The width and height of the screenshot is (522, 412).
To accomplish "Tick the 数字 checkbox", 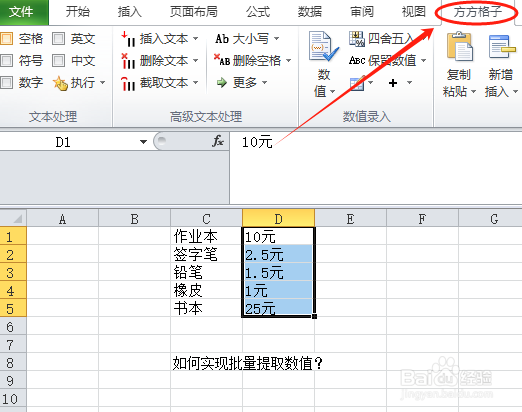I will (x=6, y=82).
